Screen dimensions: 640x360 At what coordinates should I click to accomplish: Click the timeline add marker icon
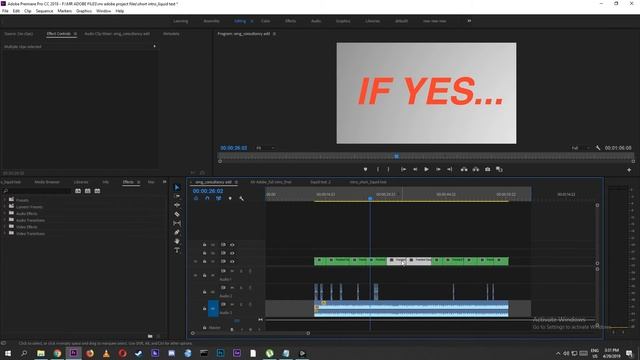[230, 198]
